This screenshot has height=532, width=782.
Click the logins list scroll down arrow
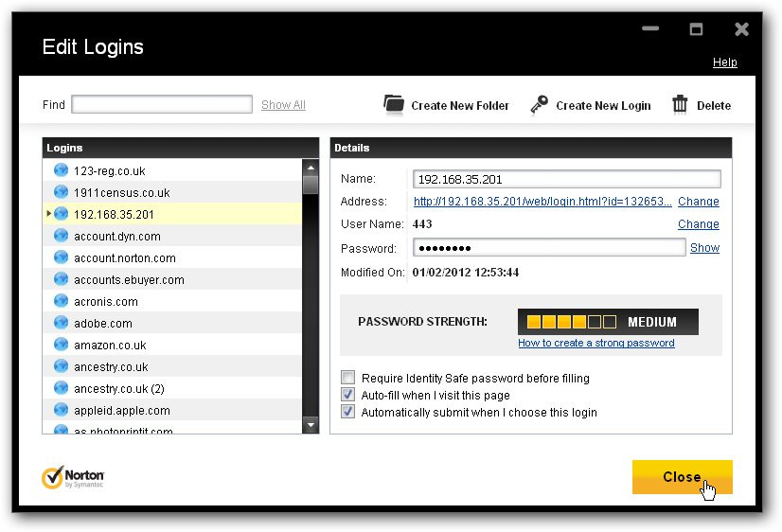[311, 425]
